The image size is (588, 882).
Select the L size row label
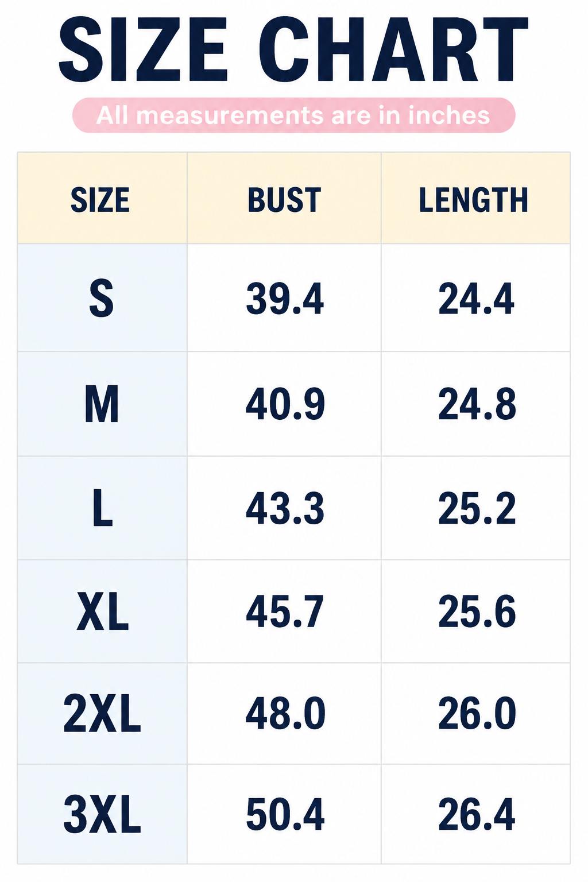[x=103, y=509]
